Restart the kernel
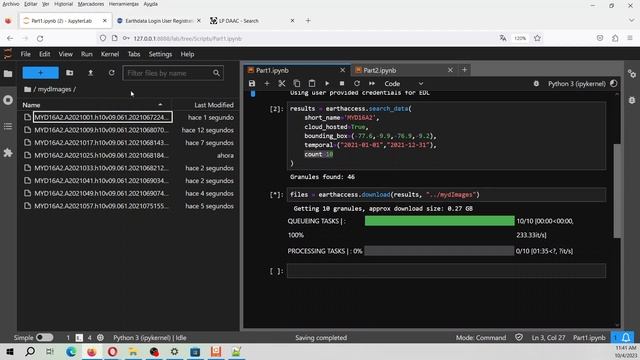The width and height of the screenshot is (640, 360). 357,83
